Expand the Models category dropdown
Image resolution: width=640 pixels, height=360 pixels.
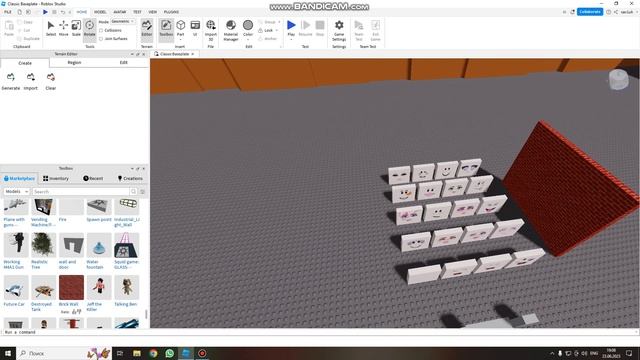click(16, 191)
